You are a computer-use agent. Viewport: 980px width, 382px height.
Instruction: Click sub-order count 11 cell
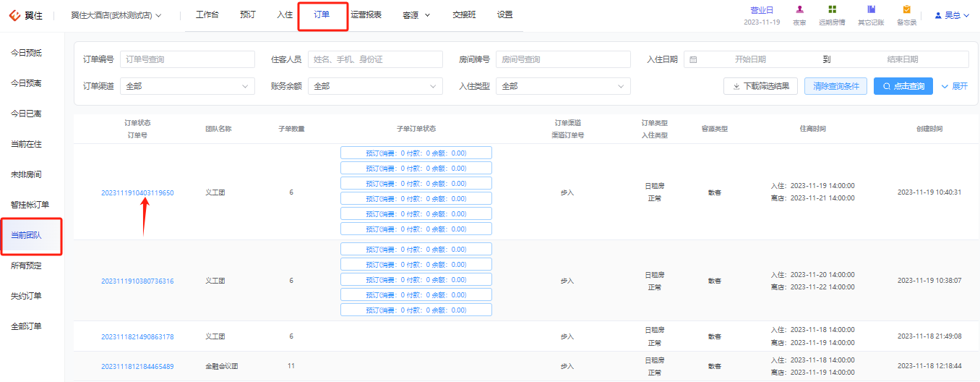291,366
